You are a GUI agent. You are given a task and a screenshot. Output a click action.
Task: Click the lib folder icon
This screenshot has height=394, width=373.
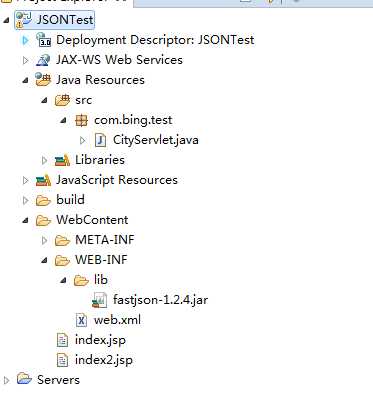coord(81,280)
